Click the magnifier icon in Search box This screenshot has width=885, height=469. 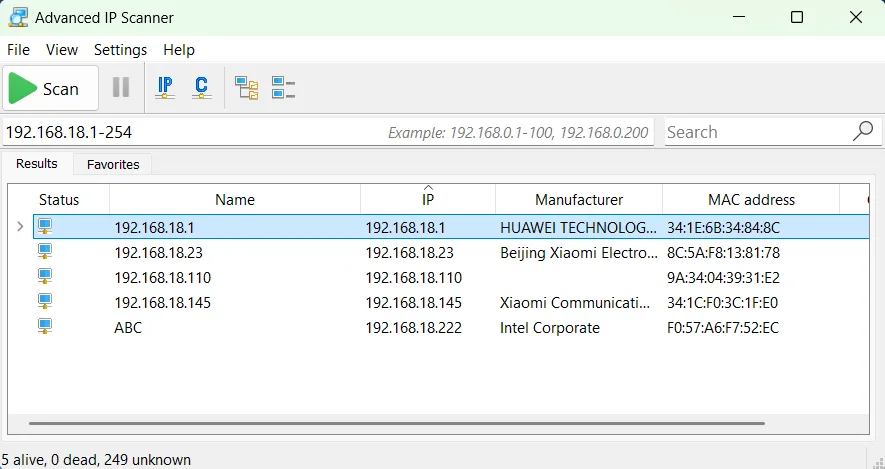pyautogui.click(x=862, y=132)
